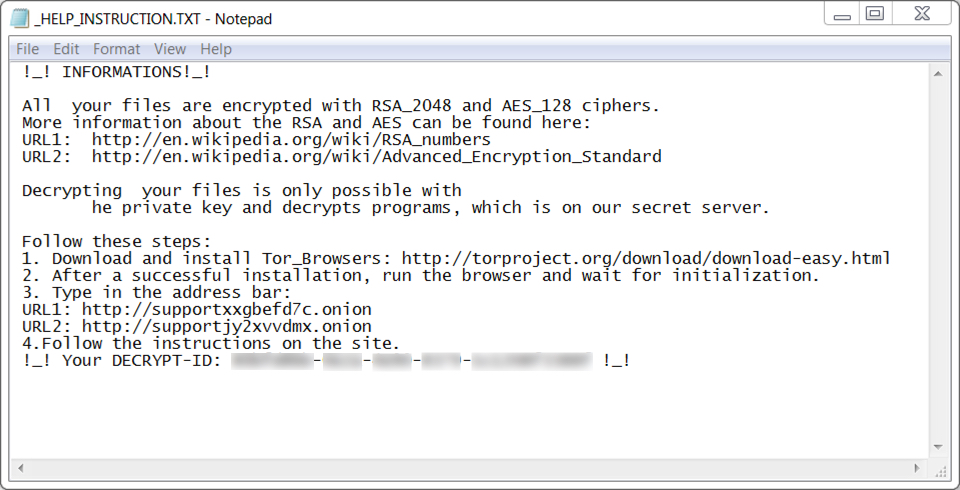
Task: Minimize the Notepad window
Action: coord(842,15)
